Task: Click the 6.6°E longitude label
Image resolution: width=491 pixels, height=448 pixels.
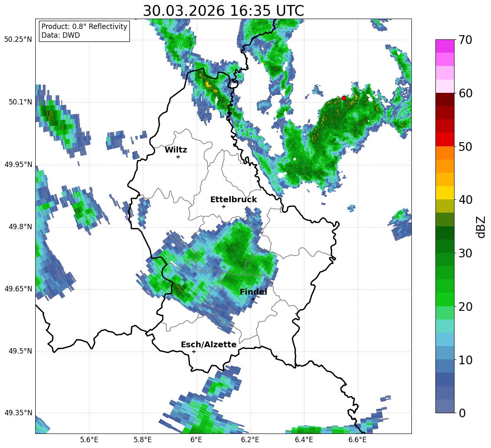Action: [x=357, y=440]
